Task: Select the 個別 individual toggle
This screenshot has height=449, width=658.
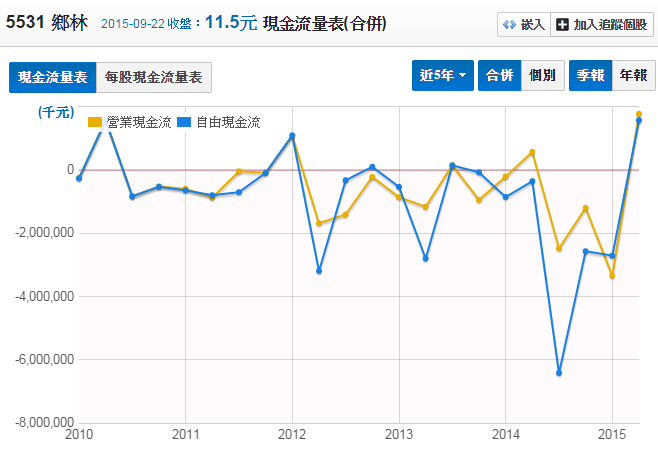Action: 543,76
